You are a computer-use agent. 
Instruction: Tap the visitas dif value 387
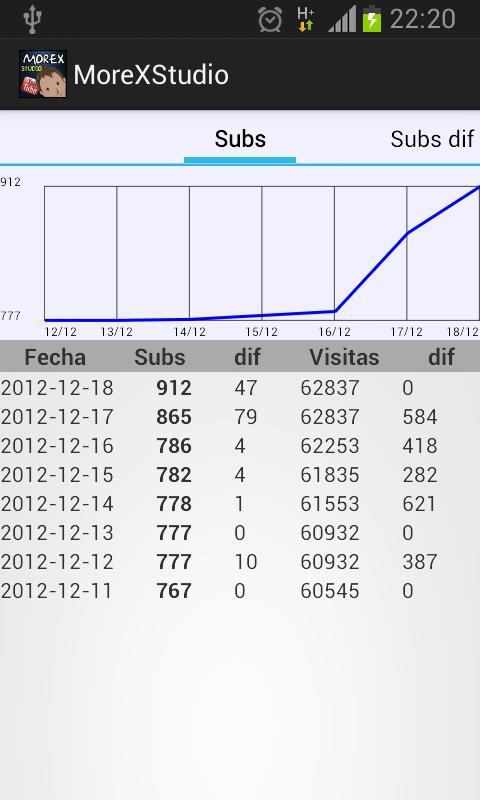(420, 562)
